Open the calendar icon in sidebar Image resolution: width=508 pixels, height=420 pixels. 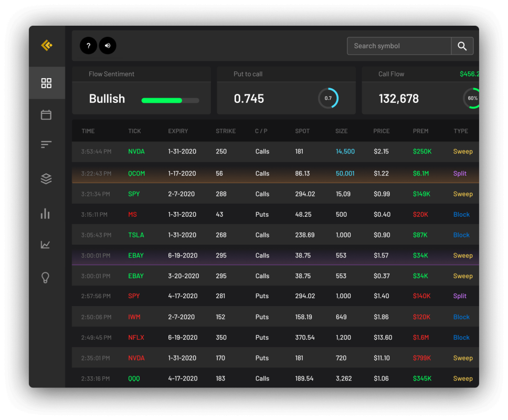(46, 114)
